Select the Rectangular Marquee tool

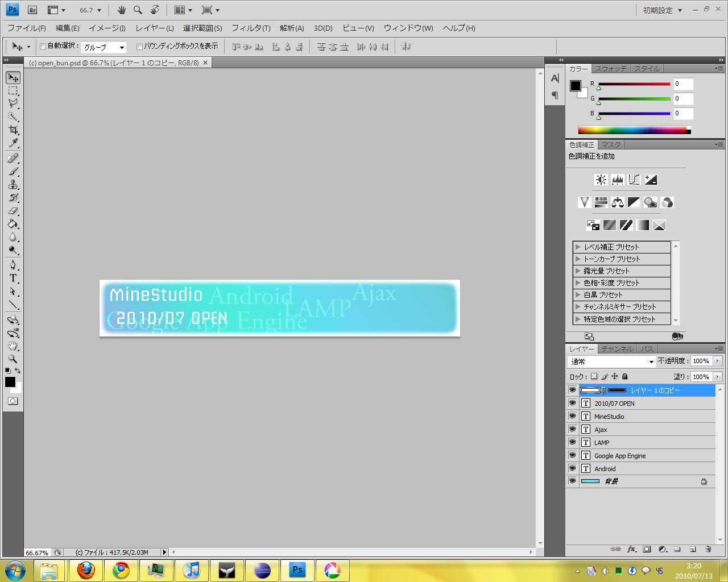pos(13,91)
